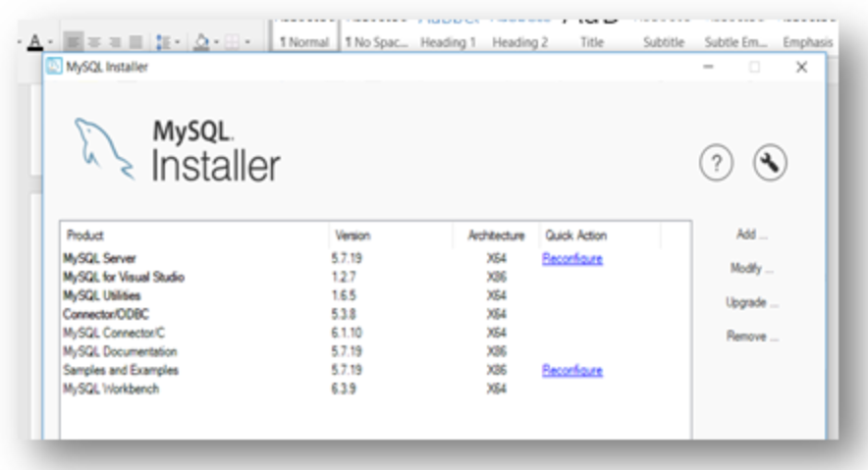Screen dimensions: 868x470
Task: Select the Samples and Examples row
Action: click(375, 370)
